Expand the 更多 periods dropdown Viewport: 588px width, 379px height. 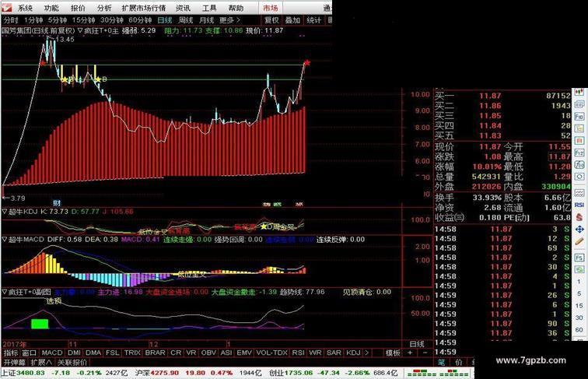229,20
